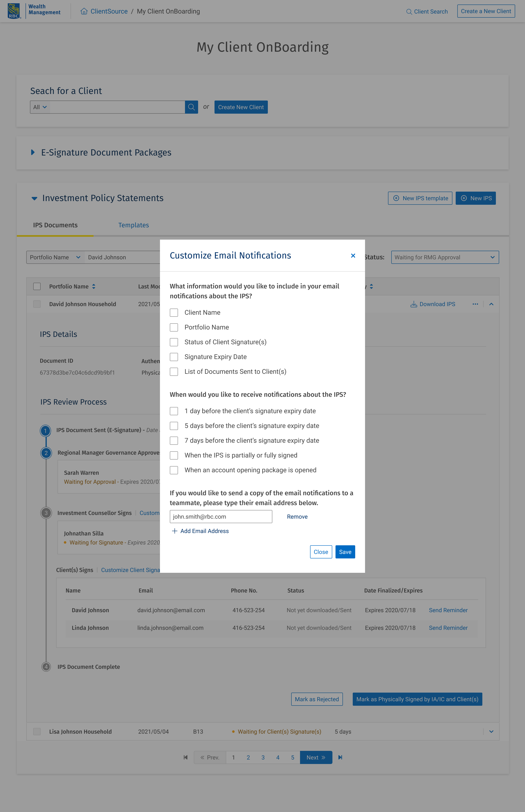
Task: Jump to first page icon
Action: pyautogui.click(x=185, y=757)
